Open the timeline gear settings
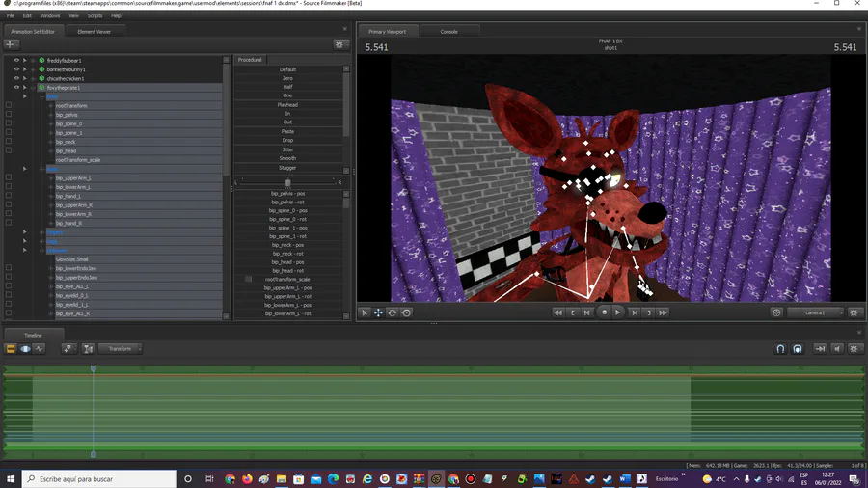868x488 pixels. pos(854,348)
